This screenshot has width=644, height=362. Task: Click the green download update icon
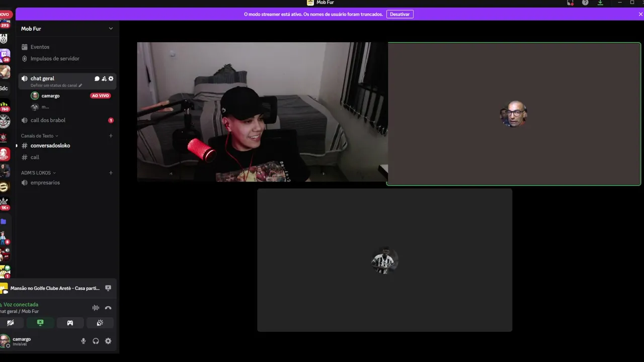(600, 3)
